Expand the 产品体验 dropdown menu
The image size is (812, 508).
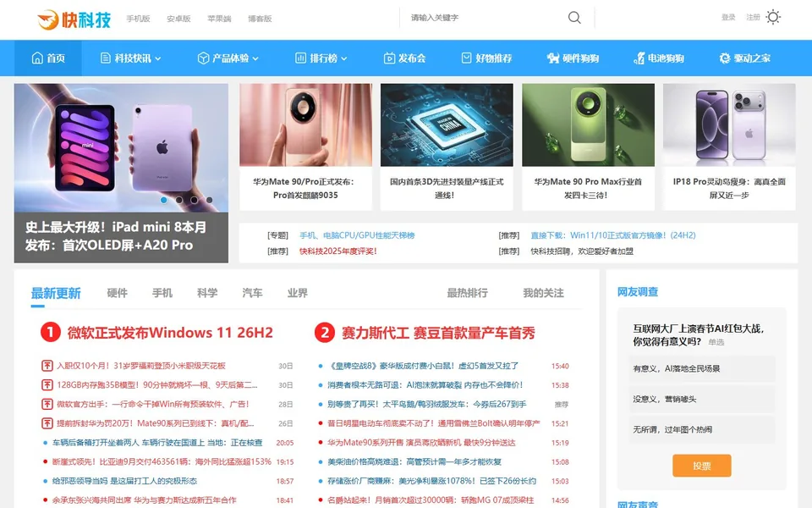pos(228,58)
